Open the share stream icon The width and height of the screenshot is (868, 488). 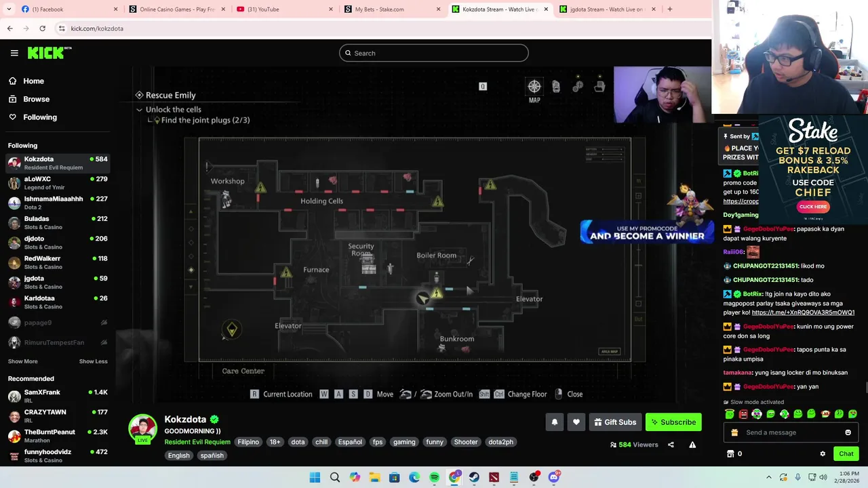click(x=671, y=445)
